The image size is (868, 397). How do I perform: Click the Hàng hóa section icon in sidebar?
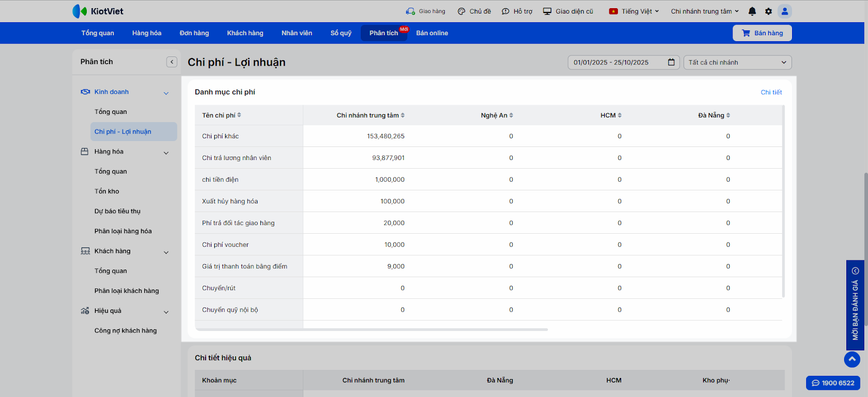85,152
